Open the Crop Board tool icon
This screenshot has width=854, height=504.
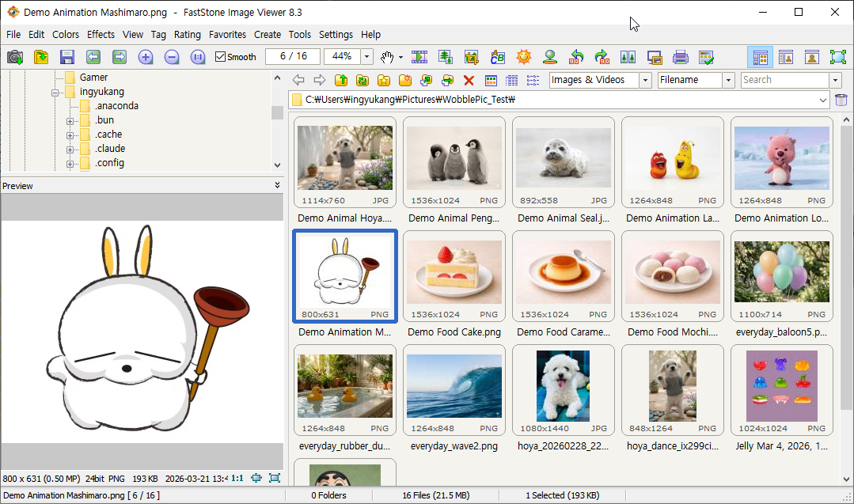pyautogui.click(x=472, y=57)
